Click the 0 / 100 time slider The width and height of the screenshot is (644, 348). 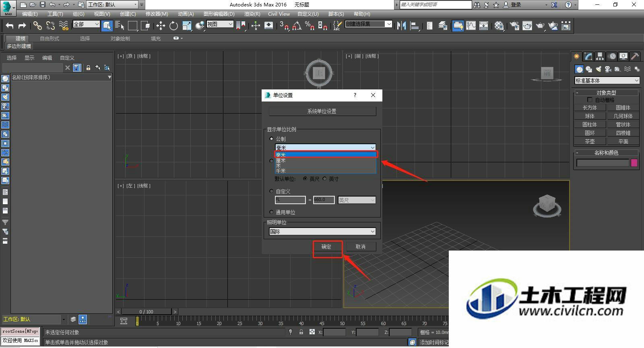pos(147,311)
